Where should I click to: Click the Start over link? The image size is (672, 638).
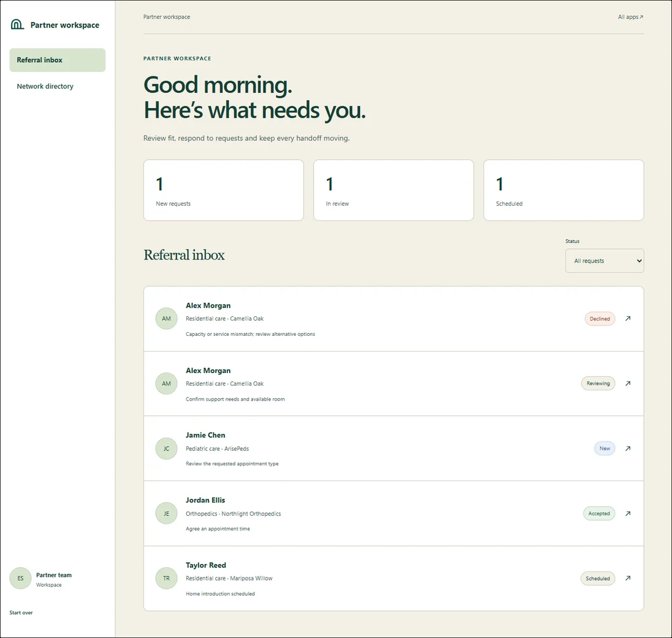[21, 613]
